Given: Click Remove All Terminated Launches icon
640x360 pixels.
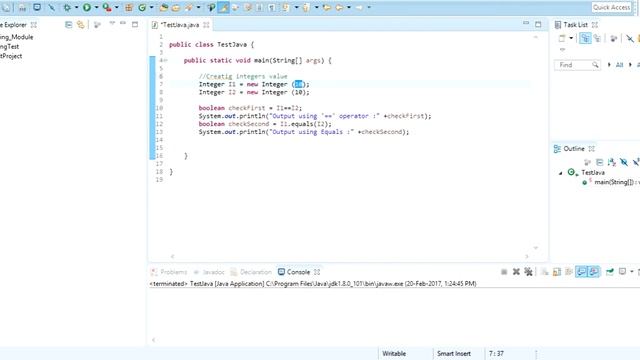Looking at the screenshot, I should pos(529,272).
